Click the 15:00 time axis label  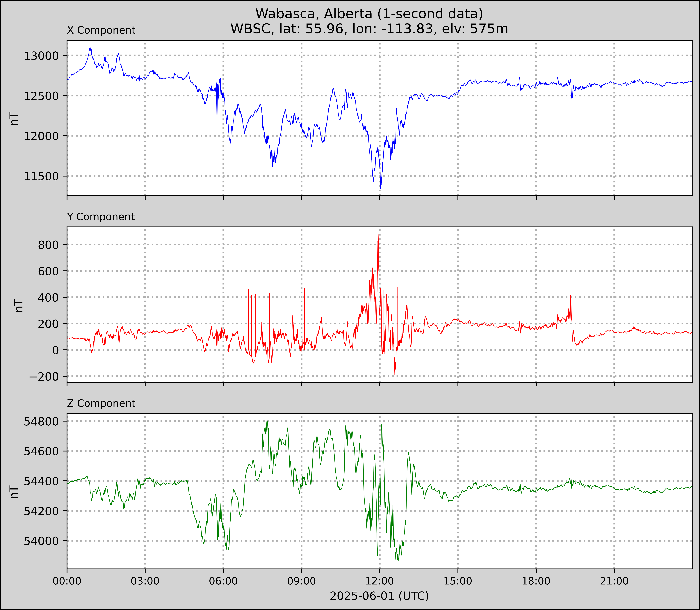(x=458, y=581)
